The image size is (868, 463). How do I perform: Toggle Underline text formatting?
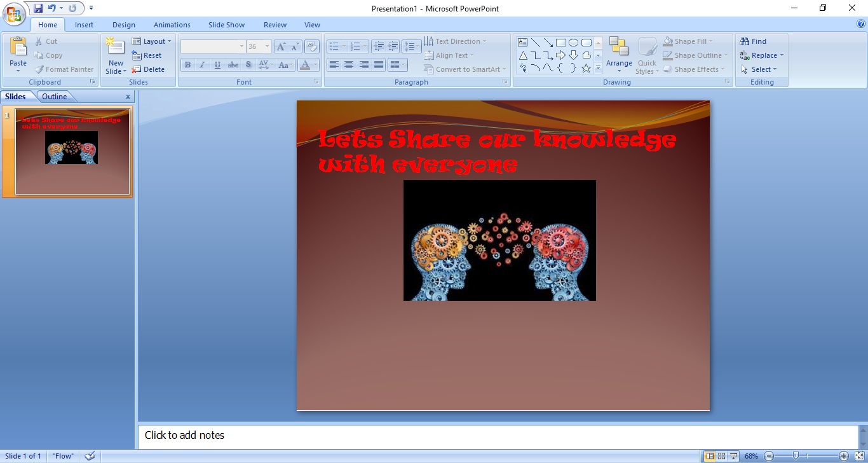click(x=218, y=65)
